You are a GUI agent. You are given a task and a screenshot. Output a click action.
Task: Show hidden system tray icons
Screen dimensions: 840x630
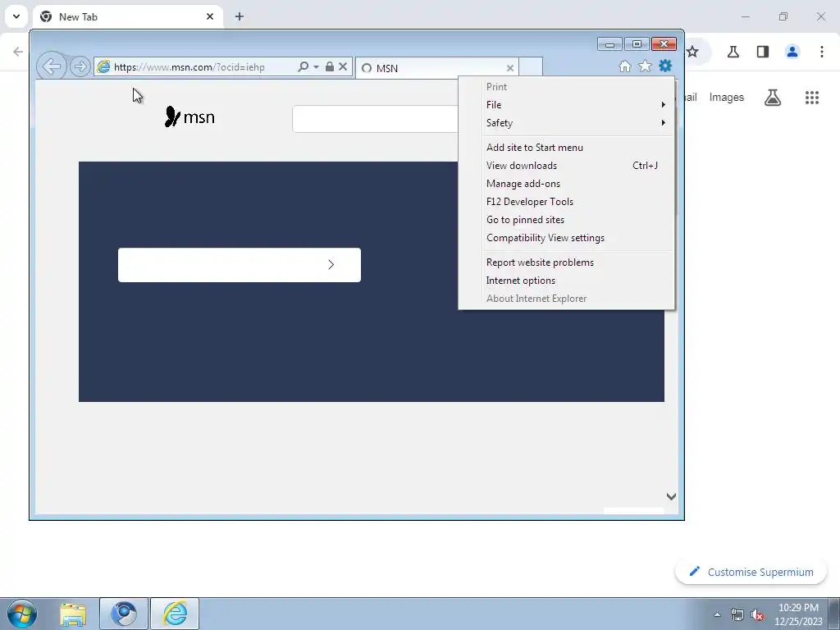coord(717,614)
